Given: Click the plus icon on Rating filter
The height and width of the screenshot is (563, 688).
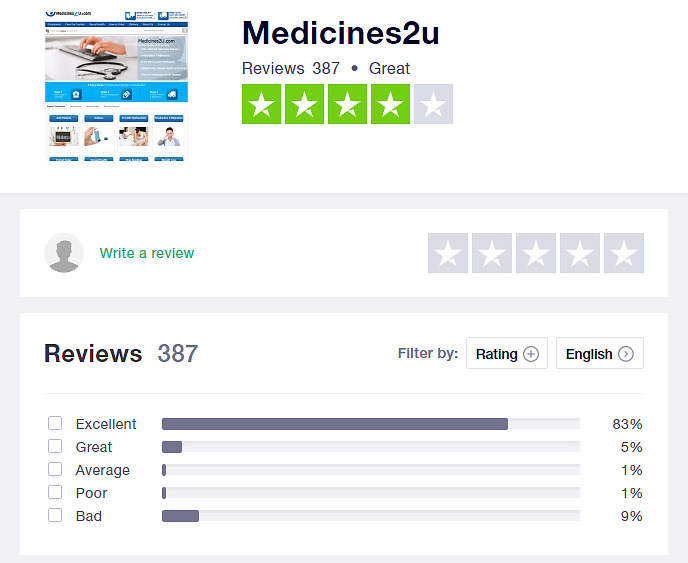Looking at the screenshot, I should (x=531, y=354).
